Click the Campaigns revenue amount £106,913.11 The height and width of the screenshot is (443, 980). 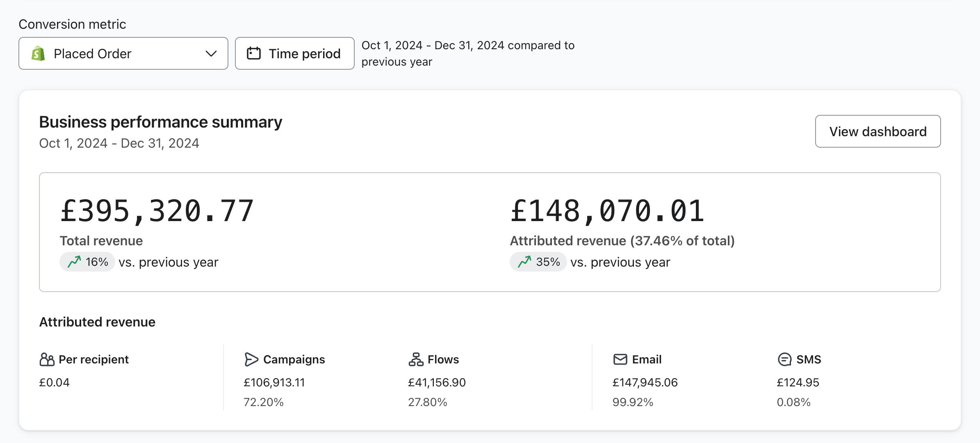pyautogui.click(x=274, y=382)
